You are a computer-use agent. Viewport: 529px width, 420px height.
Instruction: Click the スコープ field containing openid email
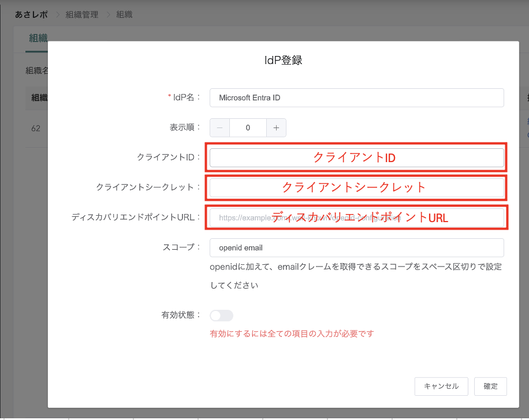356,248
